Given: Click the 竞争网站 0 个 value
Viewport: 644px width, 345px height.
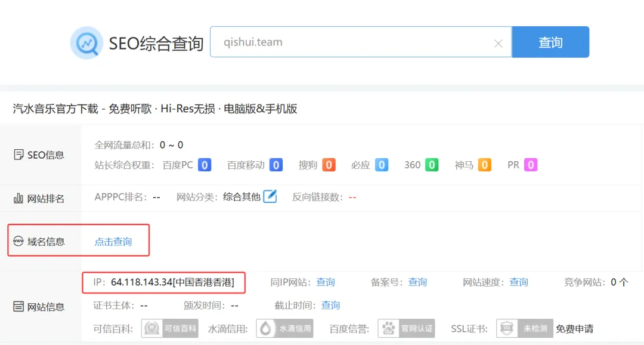Looking at the screenshot, I should pyautogui.click(x=620, y=282).
